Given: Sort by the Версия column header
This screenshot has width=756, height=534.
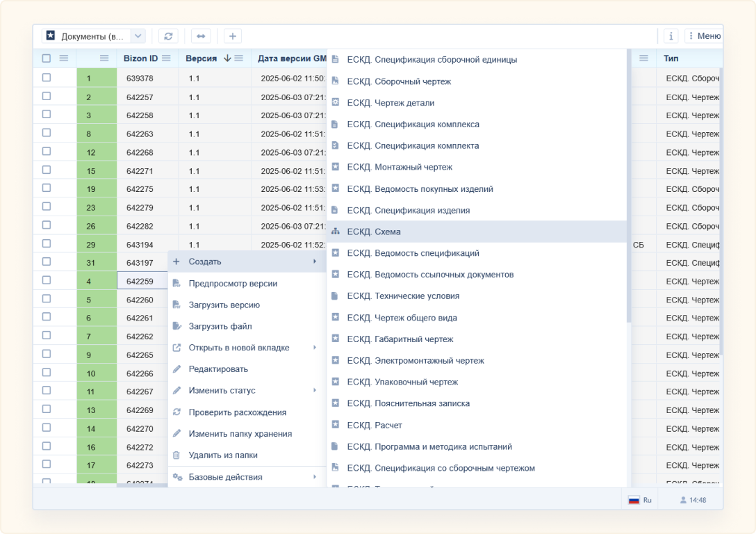Looking at the screenshot, I should pyautogui.click(x=202, y=58).
